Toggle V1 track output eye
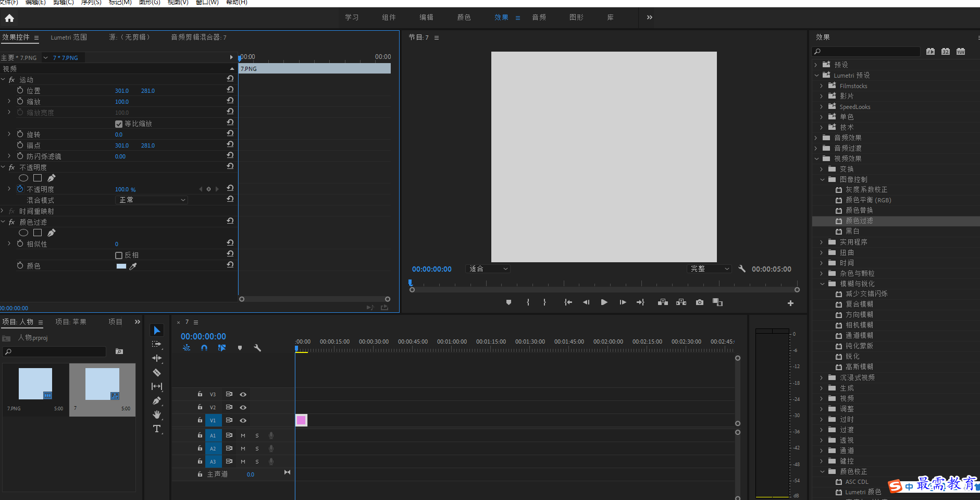This screenshot has height=500, width=980. click(x=243, y=421)
